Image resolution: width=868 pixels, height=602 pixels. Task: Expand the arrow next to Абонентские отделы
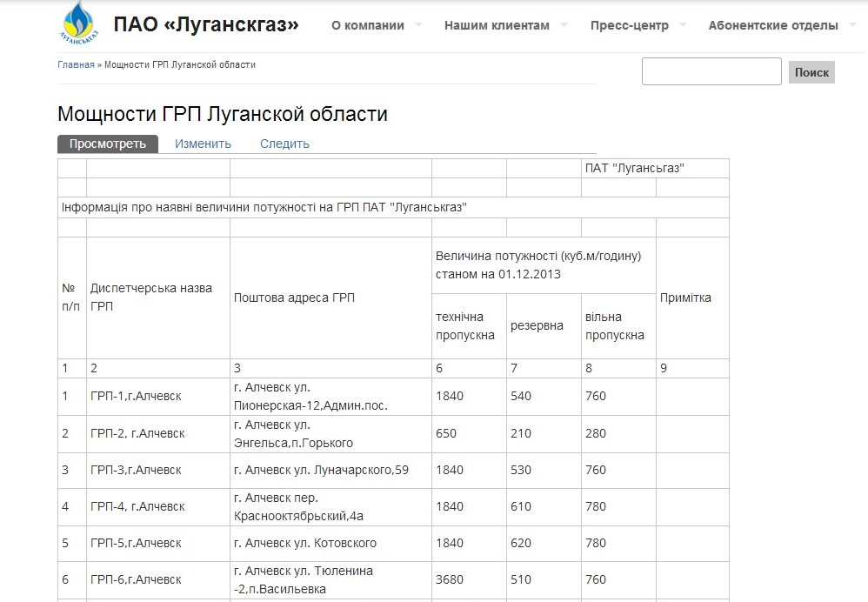click(852, 24)
